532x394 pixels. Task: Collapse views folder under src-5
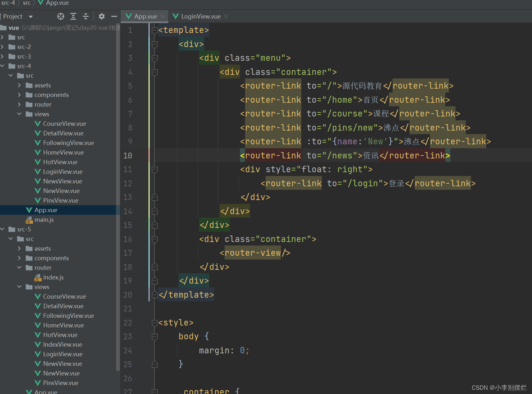click(19, 287)
